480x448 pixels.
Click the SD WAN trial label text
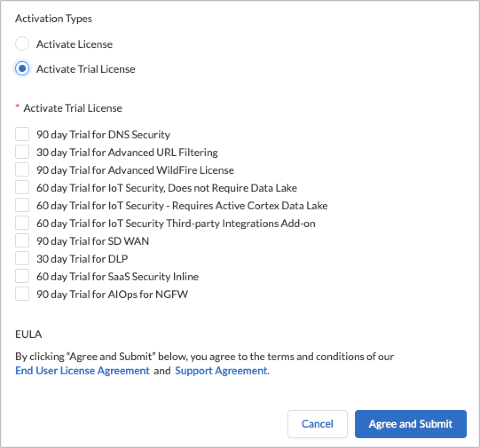click(x=93, y=241)
